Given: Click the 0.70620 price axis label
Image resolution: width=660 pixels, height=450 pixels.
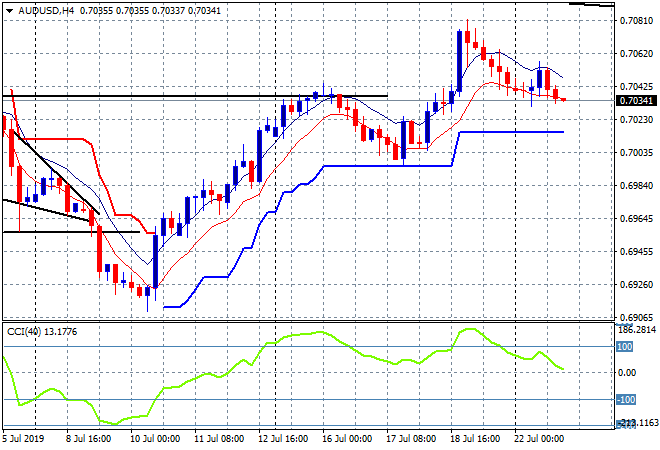Looking at the screenshot, I should pyautogui.click(x=636, y=53).
